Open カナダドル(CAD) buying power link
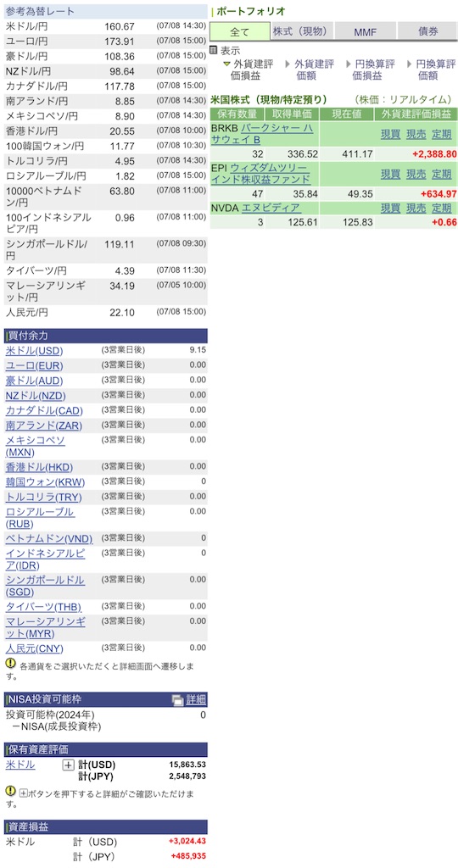458x868 pixels. point(44,411)
